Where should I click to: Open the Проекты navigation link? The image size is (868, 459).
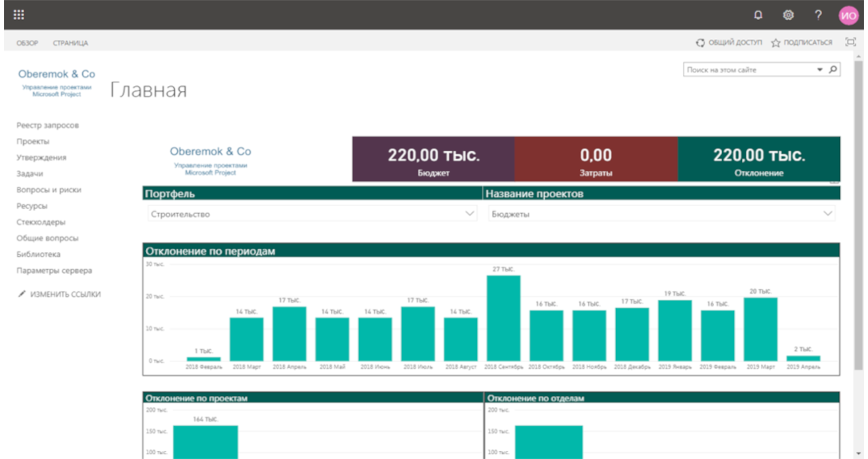[x=33, y=141]
